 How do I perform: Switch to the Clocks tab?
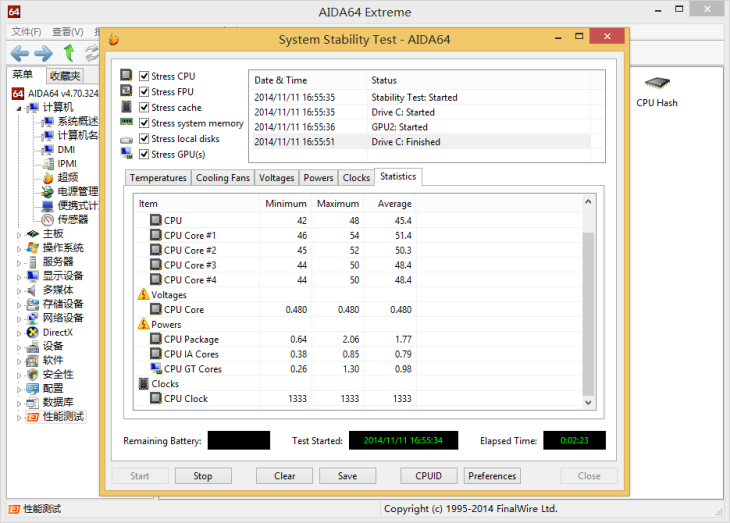(356, 177)
